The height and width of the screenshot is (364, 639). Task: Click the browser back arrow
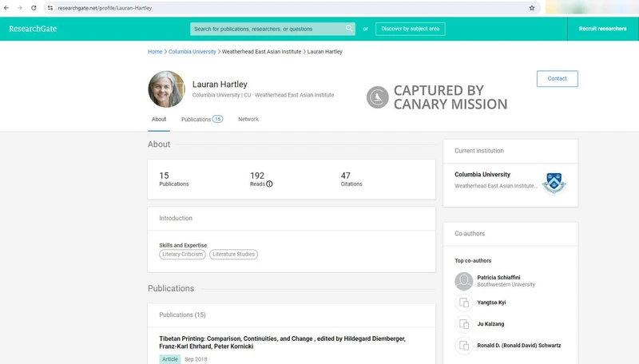6,8
